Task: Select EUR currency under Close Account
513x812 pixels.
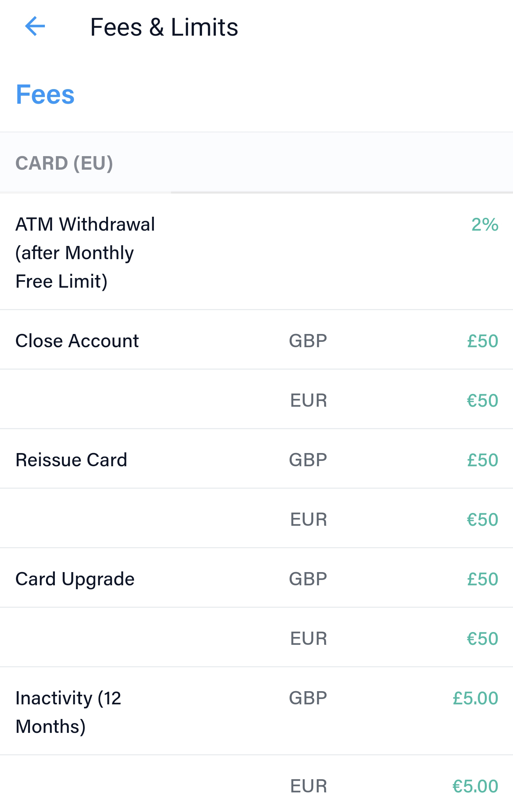Action: click(309, 400)
